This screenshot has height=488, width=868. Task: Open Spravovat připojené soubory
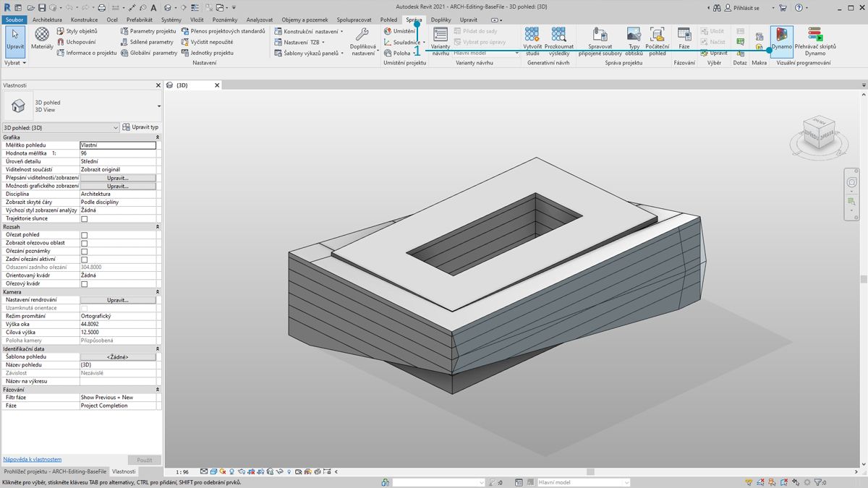pos(600,41)
